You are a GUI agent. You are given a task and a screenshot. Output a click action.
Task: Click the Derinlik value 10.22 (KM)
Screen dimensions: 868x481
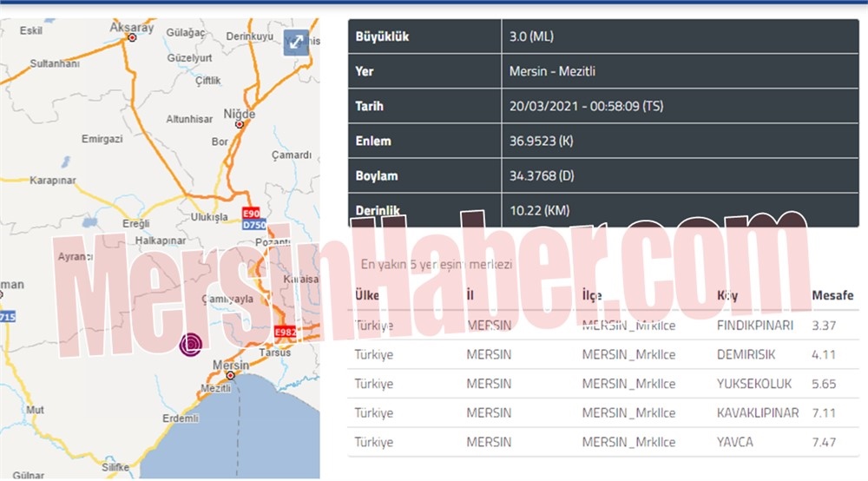pos(540,210)
